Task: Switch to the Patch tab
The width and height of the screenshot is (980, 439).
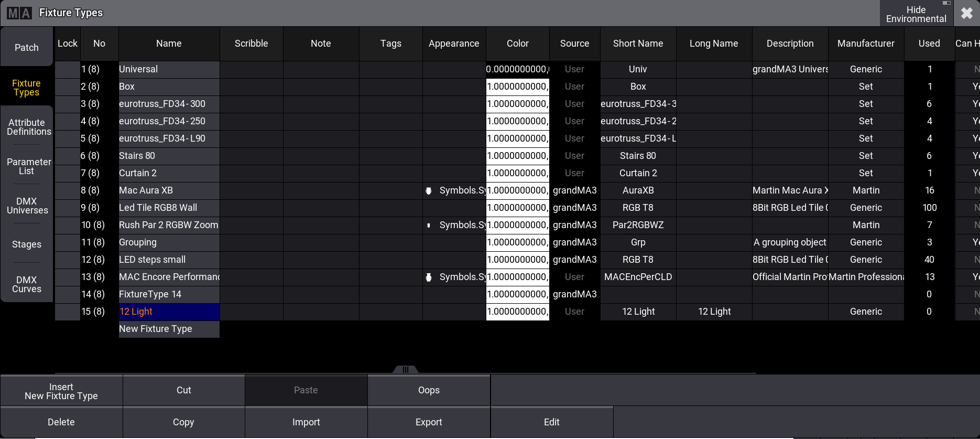Action: pyautogui.click(x=27, y=48)
